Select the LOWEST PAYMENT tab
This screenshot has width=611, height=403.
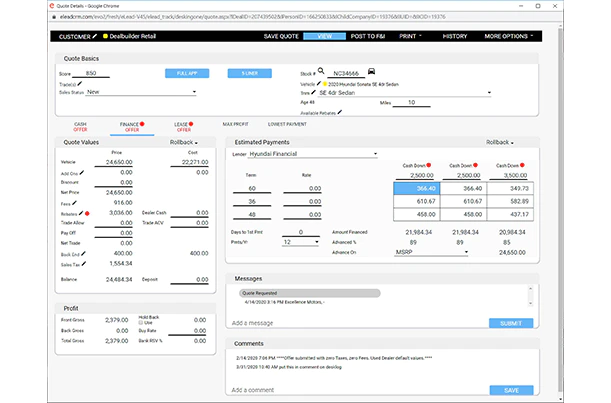287,124
